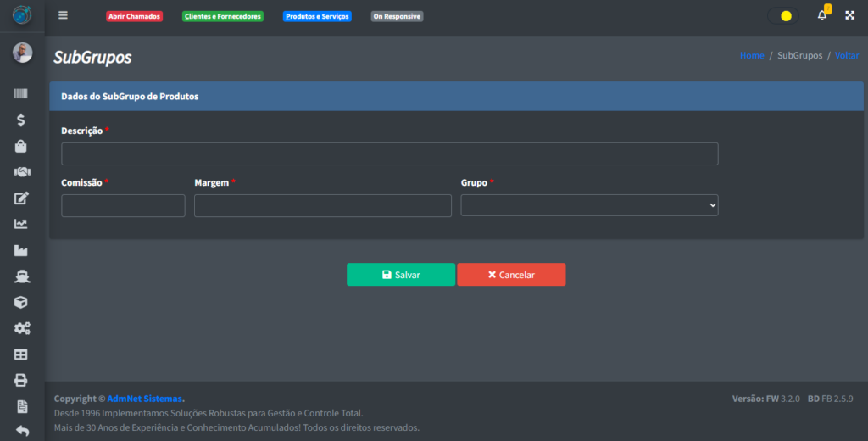
Task: Click the Voltar breadcrumb link
Action: 846,55
